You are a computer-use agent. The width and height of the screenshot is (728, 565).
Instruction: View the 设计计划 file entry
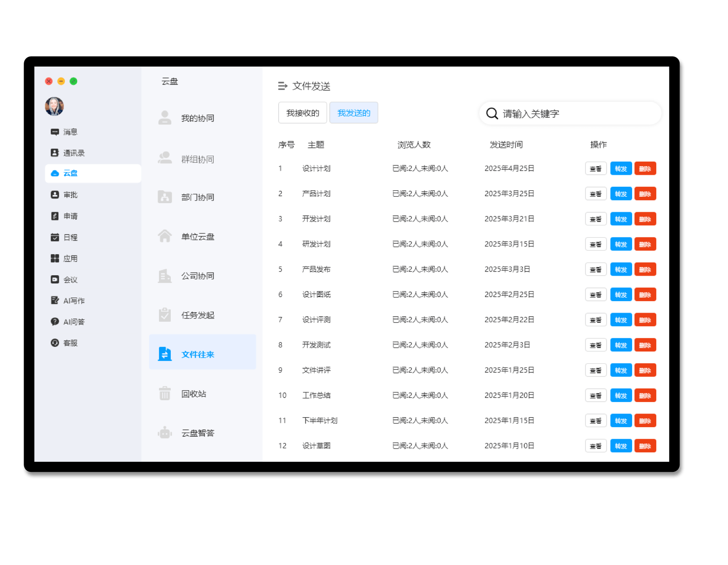tap(596, 168)
